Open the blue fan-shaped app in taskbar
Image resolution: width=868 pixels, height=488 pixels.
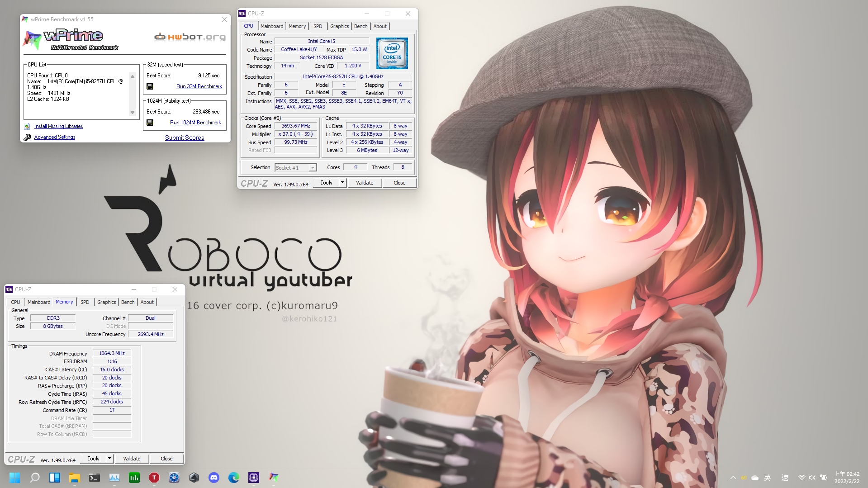click(x=174, y=478)
